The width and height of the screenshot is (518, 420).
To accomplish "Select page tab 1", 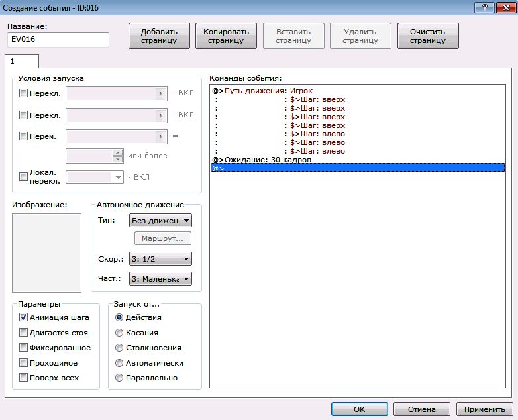I will pos(13,61).
